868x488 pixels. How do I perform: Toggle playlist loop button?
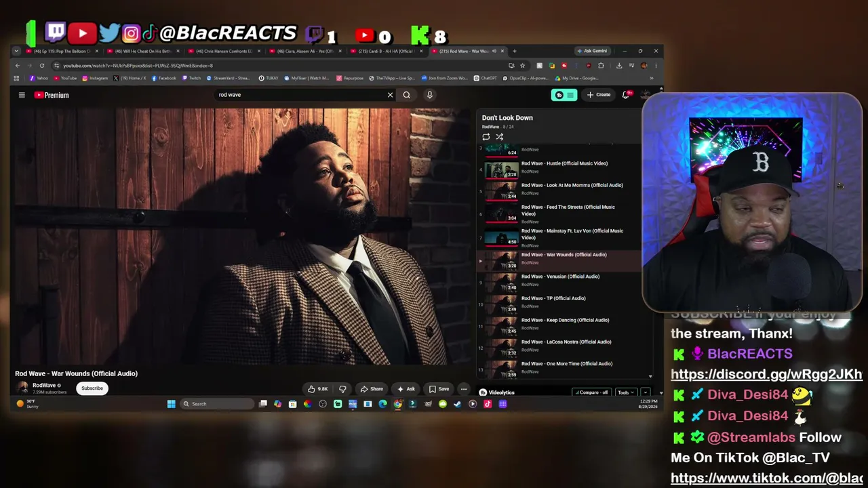point(486,137)
